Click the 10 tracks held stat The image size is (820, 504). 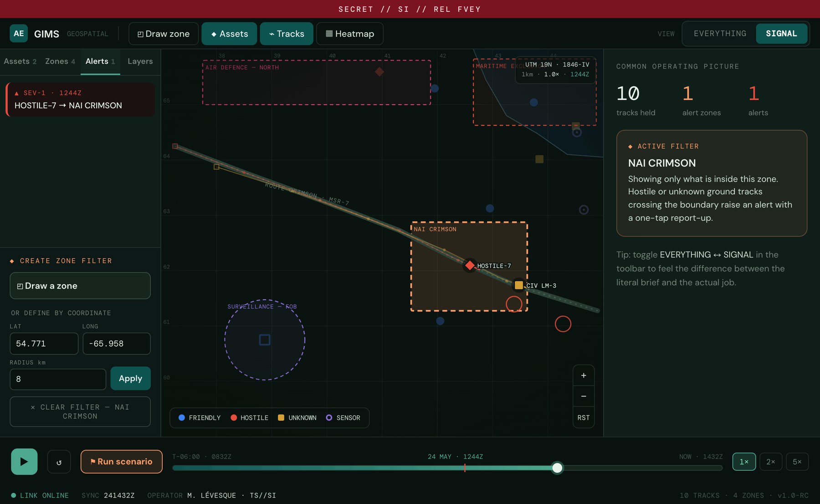(635, 101)
